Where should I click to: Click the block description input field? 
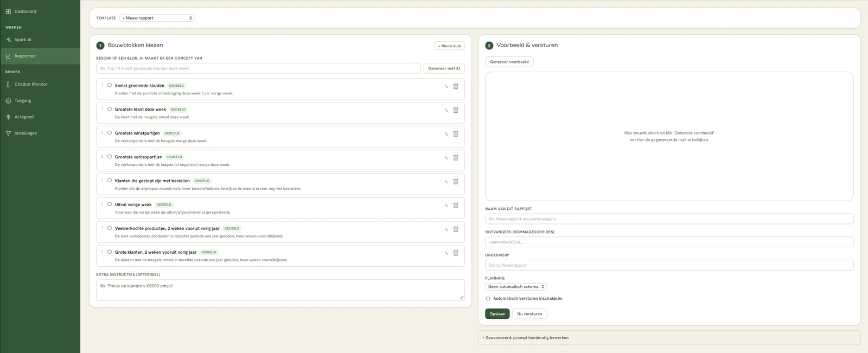[258, 68]
